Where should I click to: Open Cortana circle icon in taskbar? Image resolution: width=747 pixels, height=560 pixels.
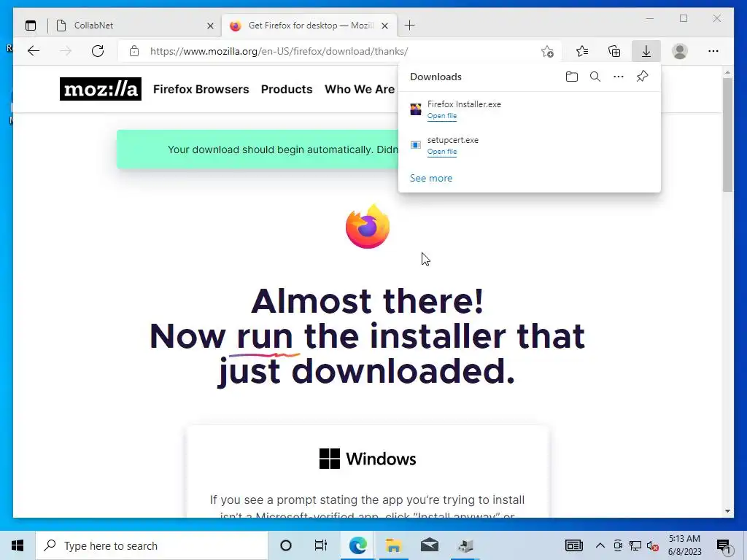286,545
